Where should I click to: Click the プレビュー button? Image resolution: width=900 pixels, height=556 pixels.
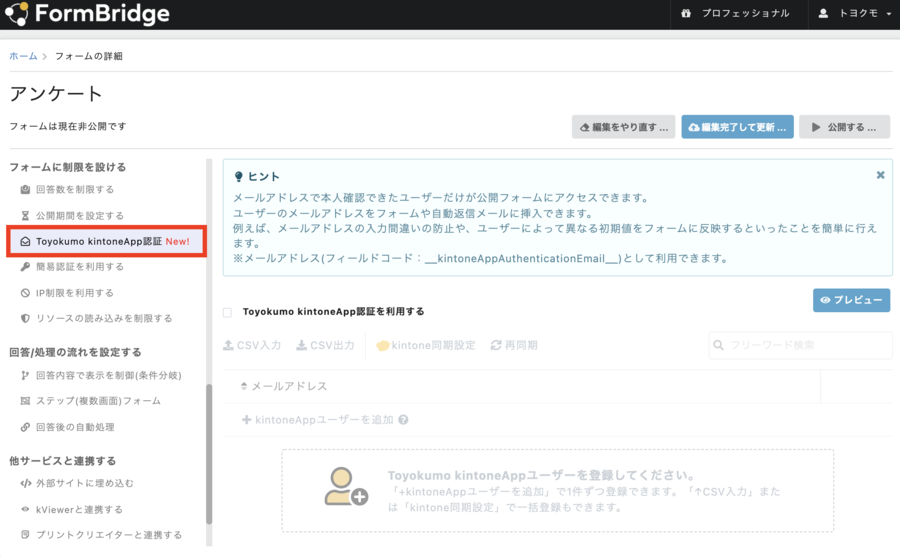click(851, 300)
